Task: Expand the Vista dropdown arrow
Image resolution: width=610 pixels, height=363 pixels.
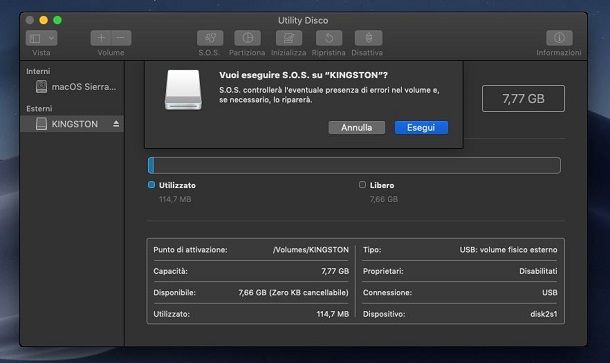Action: click(x=51, y=38)
